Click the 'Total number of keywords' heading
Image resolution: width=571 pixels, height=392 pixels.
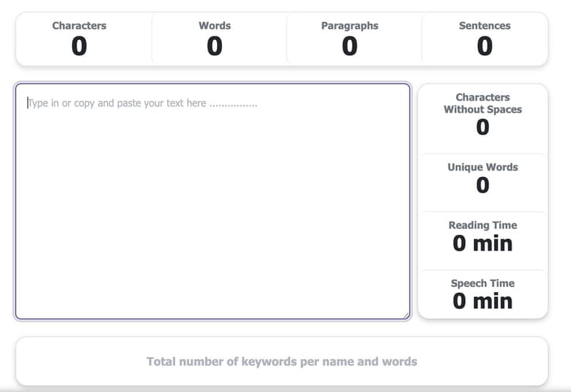pyautogui.click(x=282, y=361)
